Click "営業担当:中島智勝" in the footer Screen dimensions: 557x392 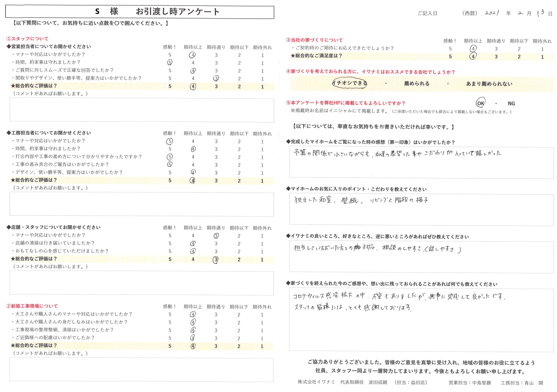point(470,383)
